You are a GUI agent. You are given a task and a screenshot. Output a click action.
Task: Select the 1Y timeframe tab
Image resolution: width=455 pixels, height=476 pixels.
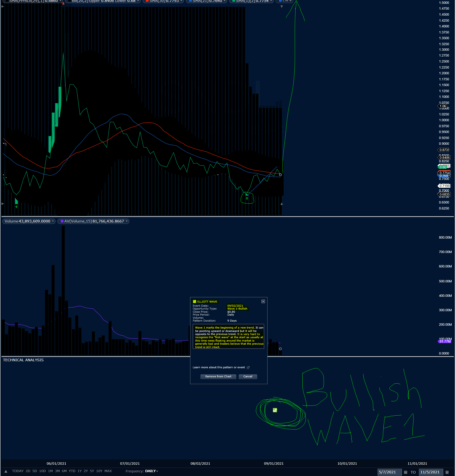[x=80, y=471]
